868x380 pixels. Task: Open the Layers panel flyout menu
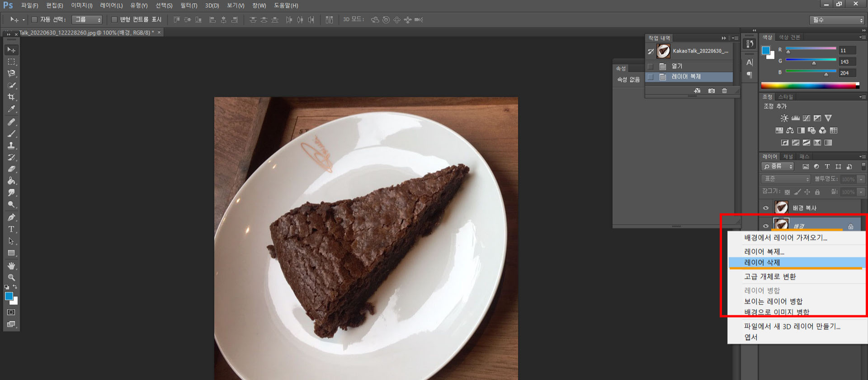tap(862, 157)
